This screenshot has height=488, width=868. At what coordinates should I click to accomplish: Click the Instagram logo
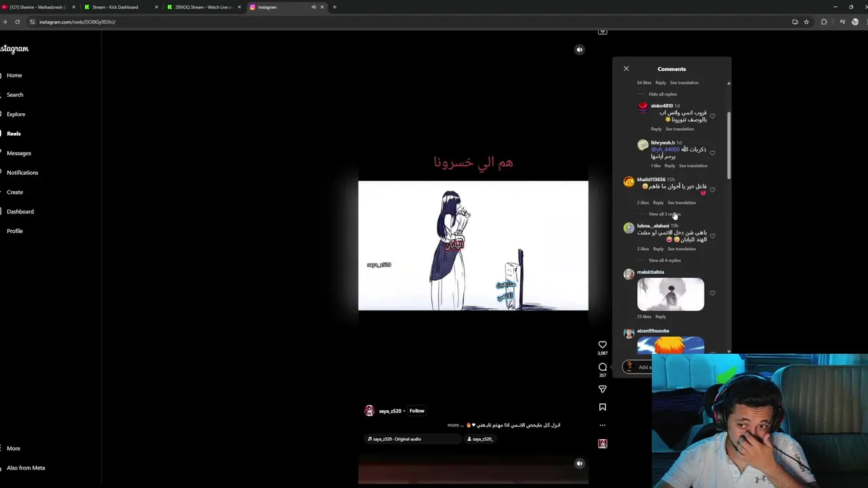14,49
